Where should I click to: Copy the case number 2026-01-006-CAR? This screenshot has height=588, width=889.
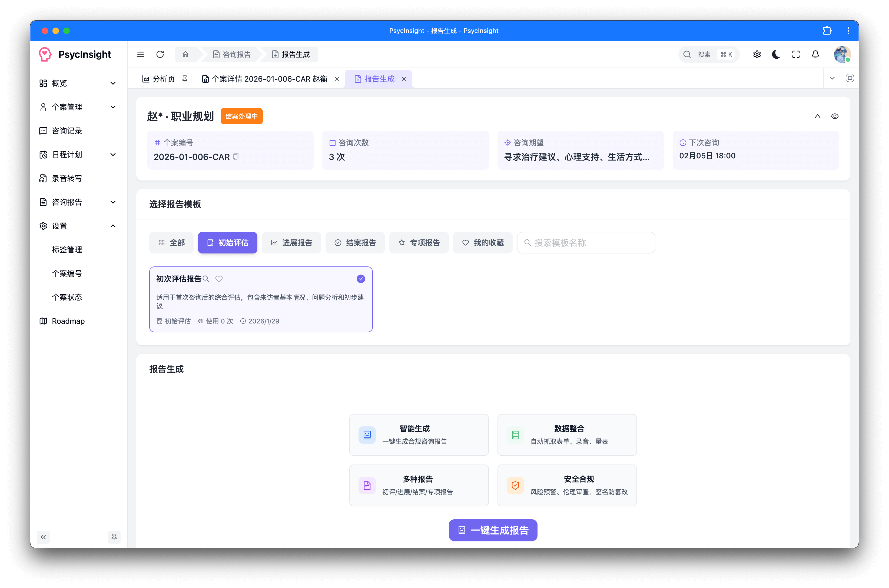click(236, 157)
